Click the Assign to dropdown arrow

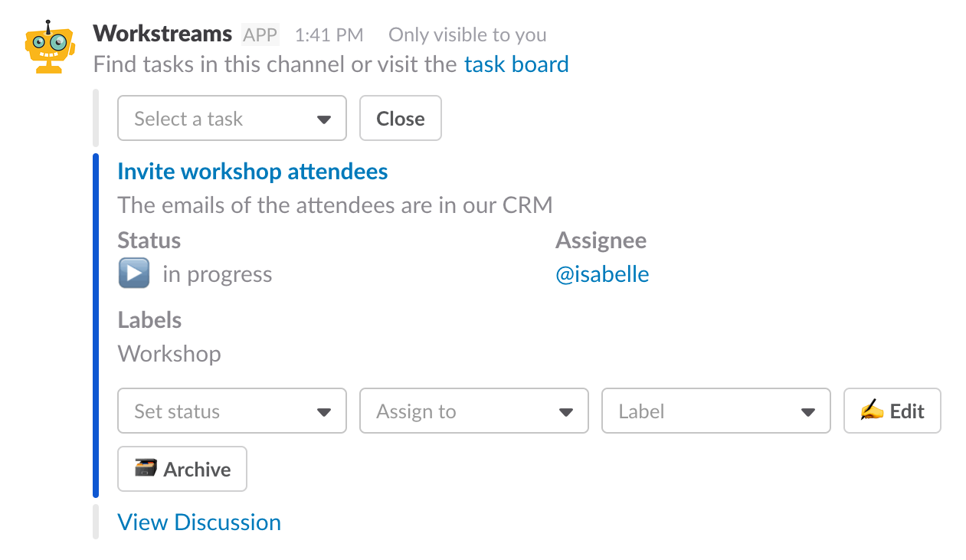pos(565,412)
